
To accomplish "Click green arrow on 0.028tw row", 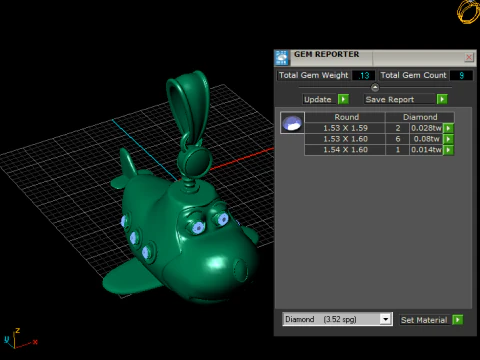I will (448, 128).
